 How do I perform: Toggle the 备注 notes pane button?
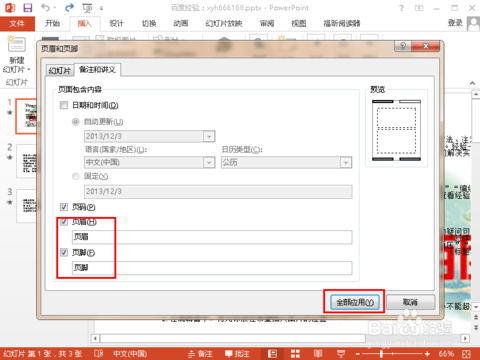tap(200, 354)
